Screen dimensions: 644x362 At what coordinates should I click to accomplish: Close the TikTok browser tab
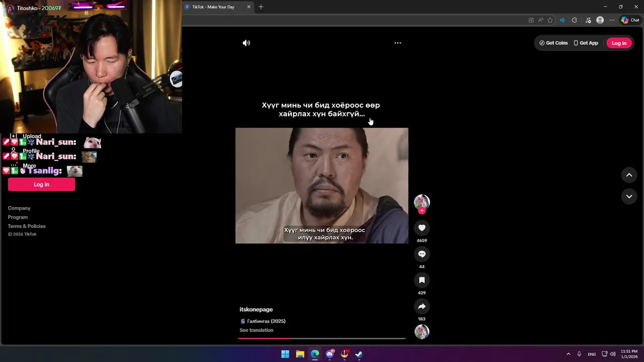pyautogui.click(x=249, y=7)
